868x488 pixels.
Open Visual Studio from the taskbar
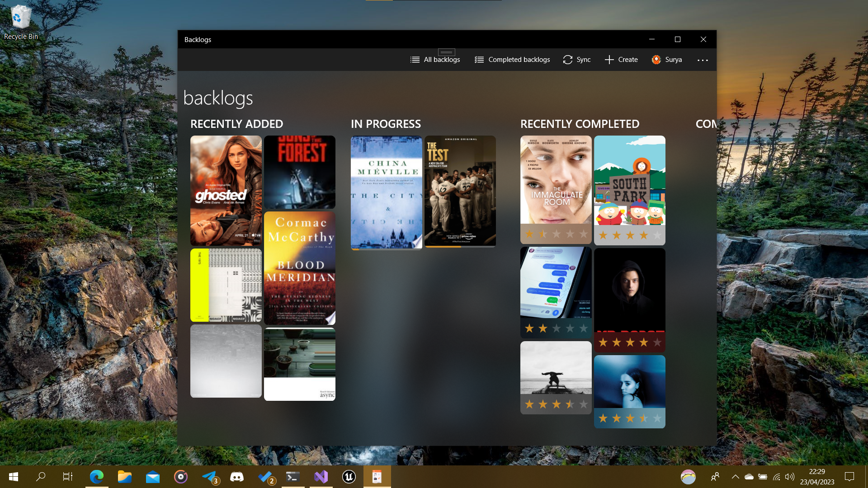click(x=321, y=477)
